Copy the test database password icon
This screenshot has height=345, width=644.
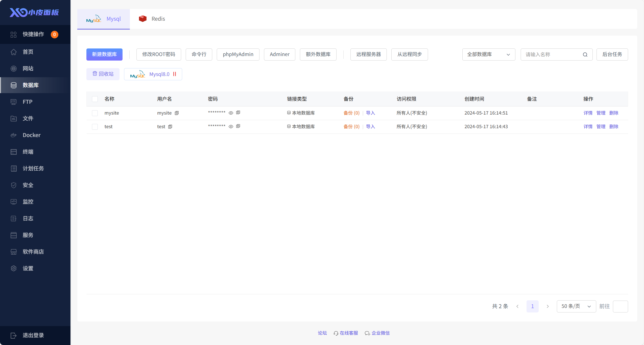point(238,126)
